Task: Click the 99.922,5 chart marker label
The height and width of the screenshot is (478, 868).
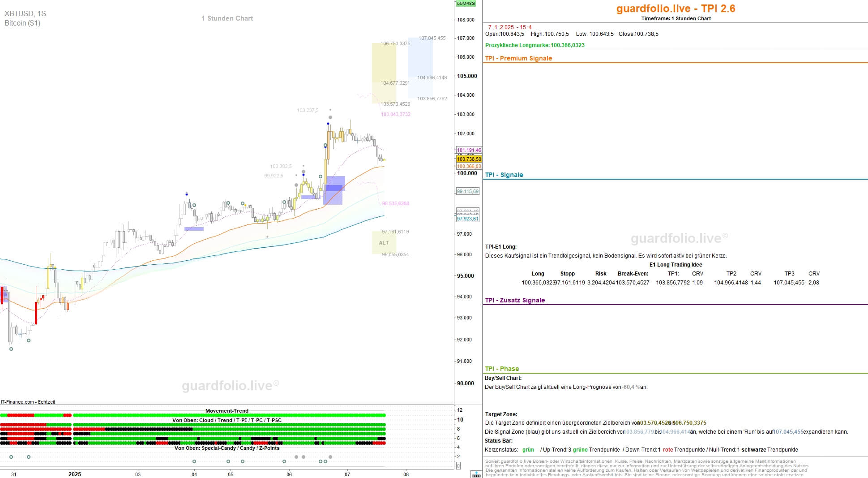Action: pyautogui.click(x=274, y=176)
